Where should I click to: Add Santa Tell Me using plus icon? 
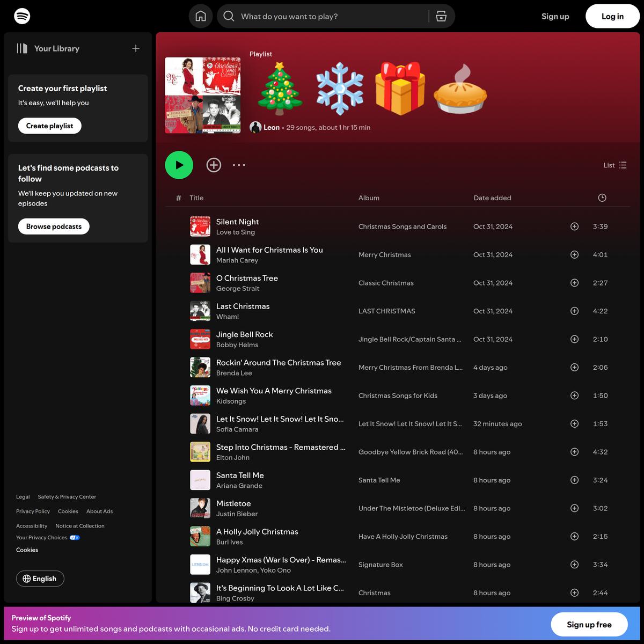574,480
